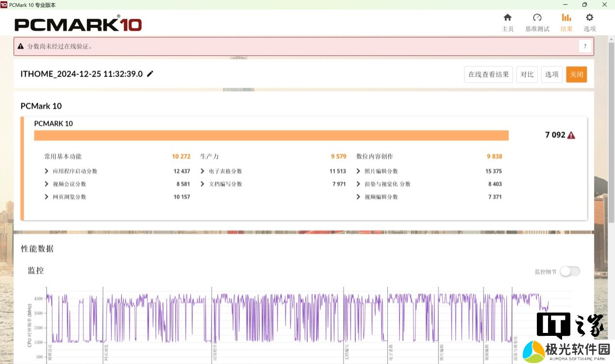Screen dimensions: 615x364
Task: Toggle the 监控细节 switch
Action: 570,271
